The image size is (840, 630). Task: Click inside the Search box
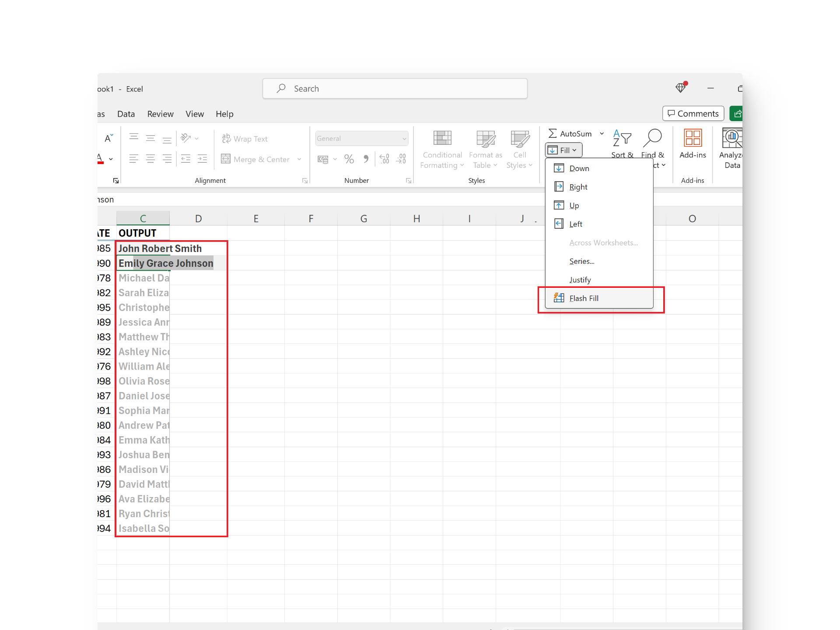(394, 88)
